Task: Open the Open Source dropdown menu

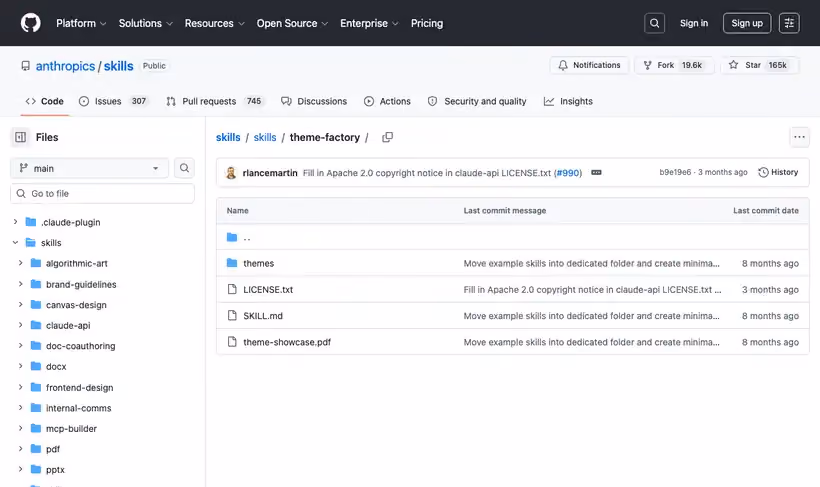Action: click(292, 24)
